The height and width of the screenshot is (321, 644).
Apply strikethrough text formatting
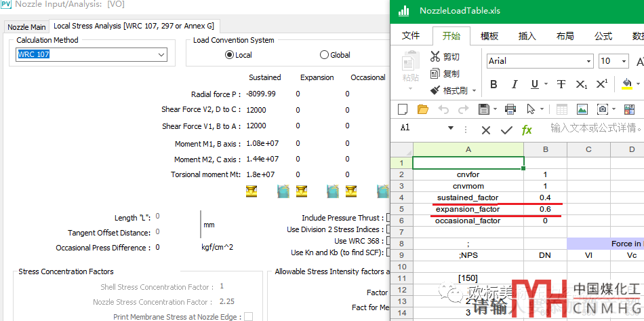561,84
